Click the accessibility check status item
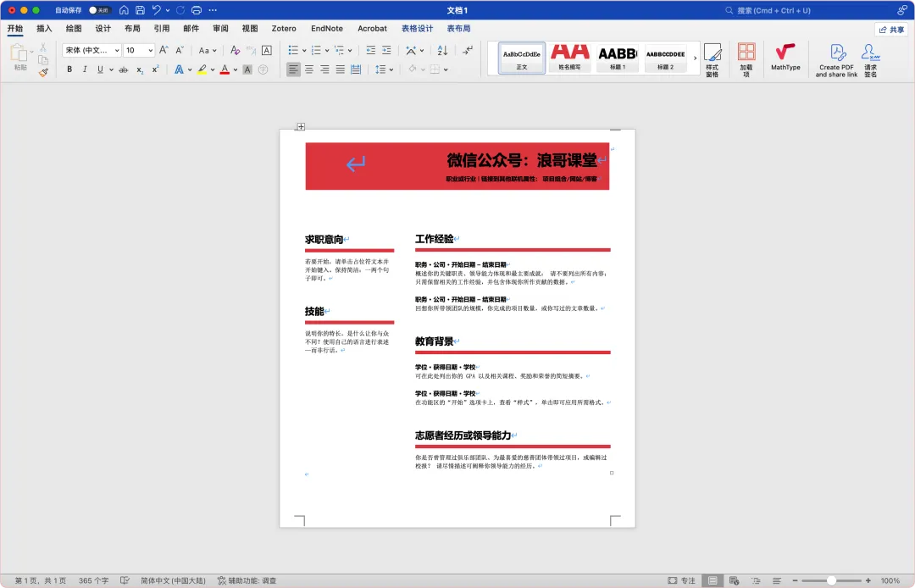 (x=247, y=580)
